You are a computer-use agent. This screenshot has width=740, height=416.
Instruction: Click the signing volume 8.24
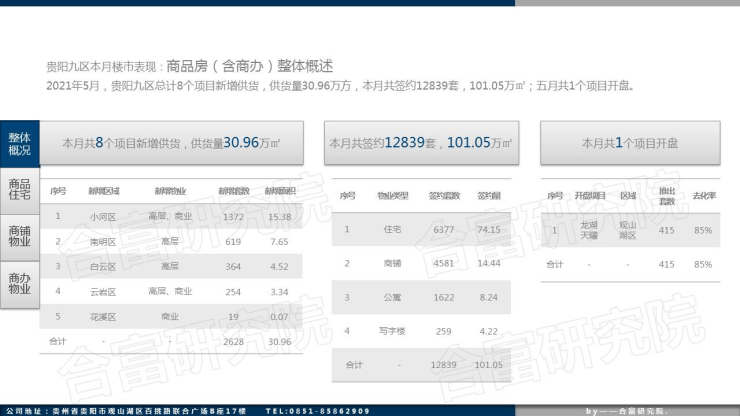(489, 297)
